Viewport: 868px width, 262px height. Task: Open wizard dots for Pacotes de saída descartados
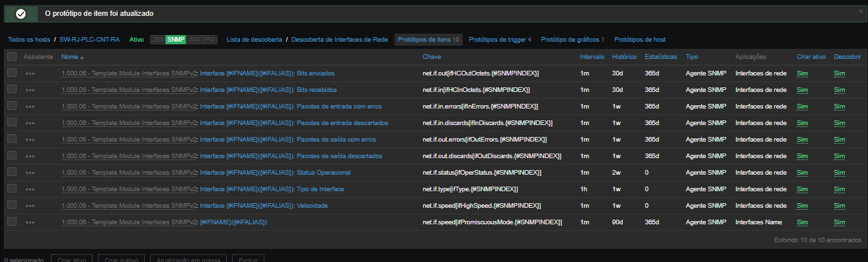pyautogui.click(x=30, y=156)
